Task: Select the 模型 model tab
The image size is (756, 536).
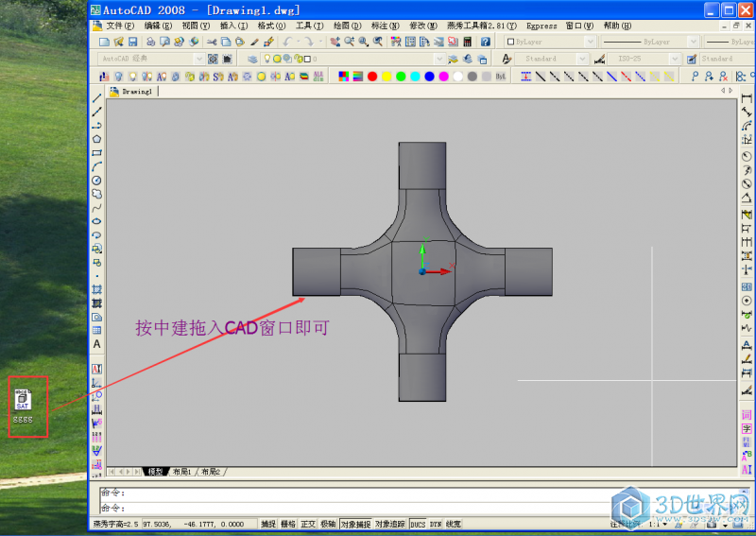Action: click(155, 472)
